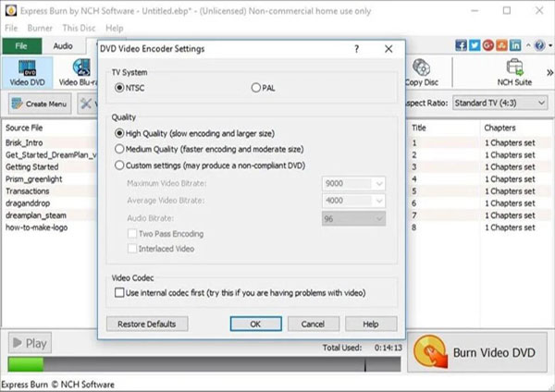
Task: Confirm settings with OK button
Action: tap(255, 324)
